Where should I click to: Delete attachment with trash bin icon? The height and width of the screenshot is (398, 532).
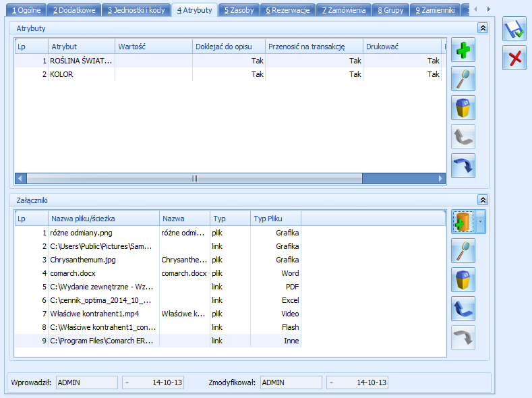click(x=463, y=280)
